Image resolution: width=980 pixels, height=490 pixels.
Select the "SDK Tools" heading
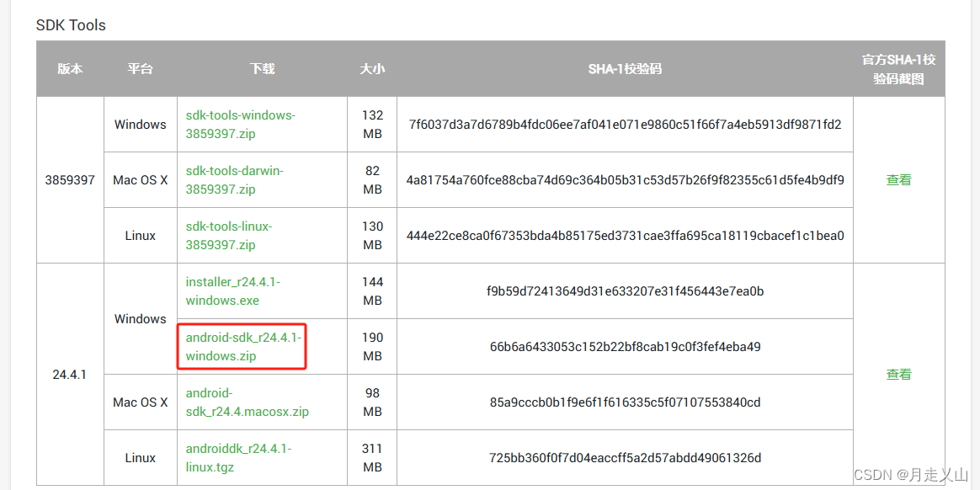click(72, 25)
